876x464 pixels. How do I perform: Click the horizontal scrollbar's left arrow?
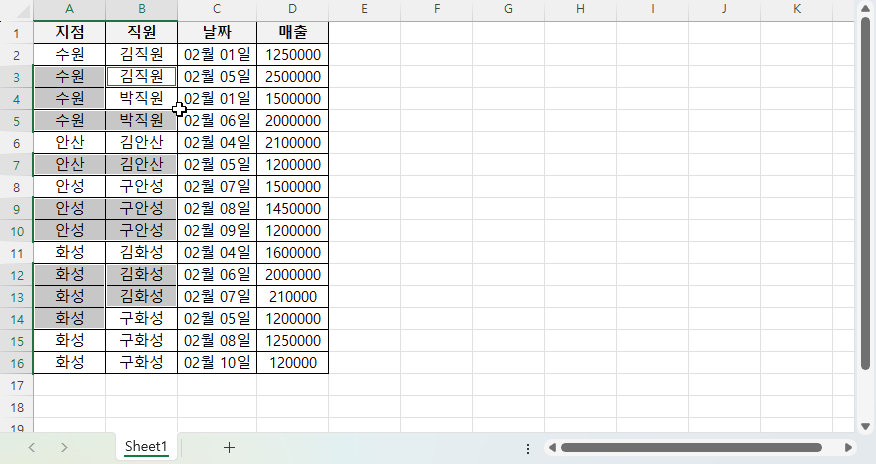point(552,447)
